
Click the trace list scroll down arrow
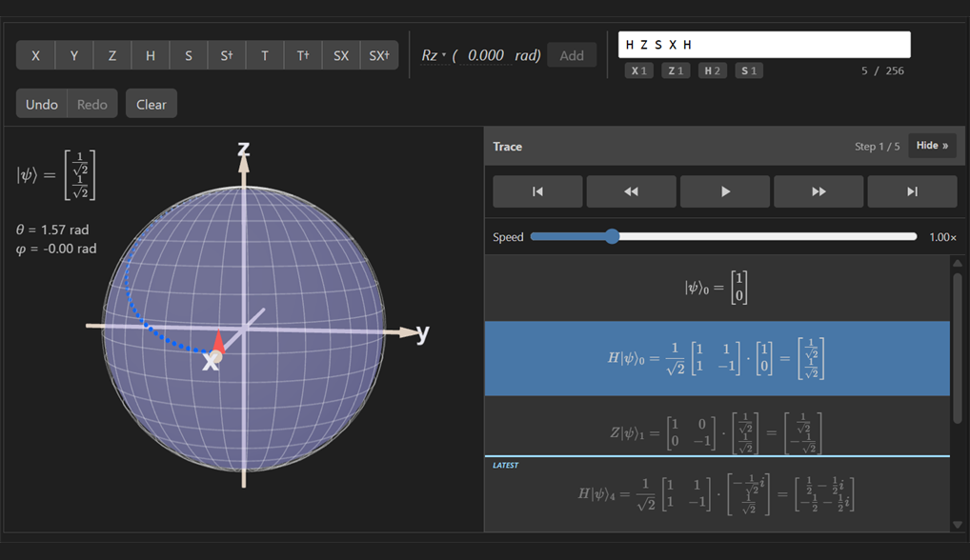tap(958, 525)
